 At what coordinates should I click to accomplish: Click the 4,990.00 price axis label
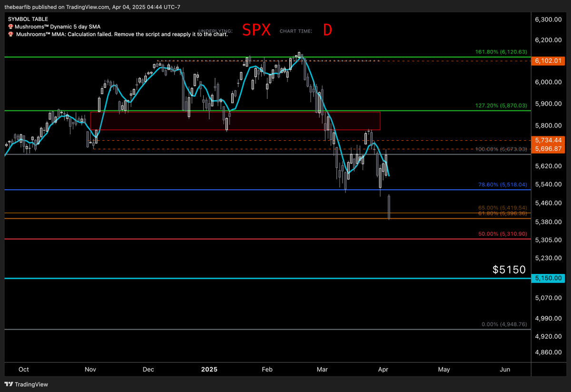point(549,318)
